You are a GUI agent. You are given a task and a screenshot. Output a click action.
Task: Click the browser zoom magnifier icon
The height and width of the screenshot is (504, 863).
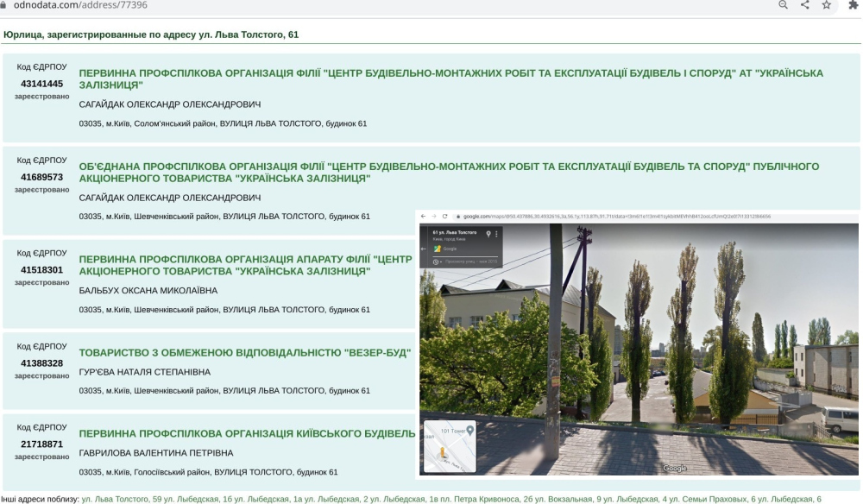(784, 5)
